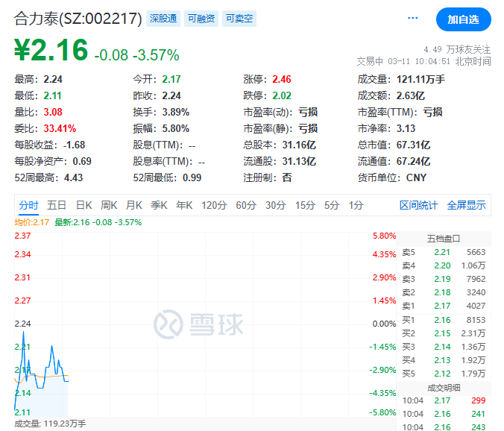The image size is (504, 431).
Task: Click the 可卖空 tag
Action: [239, 19]
